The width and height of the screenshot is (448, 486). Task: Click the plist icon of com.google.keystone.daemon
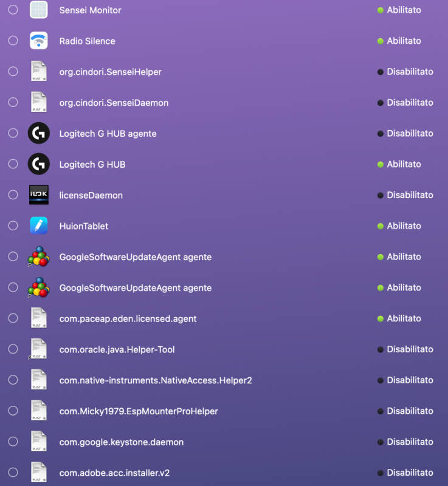tap(39, 442)
